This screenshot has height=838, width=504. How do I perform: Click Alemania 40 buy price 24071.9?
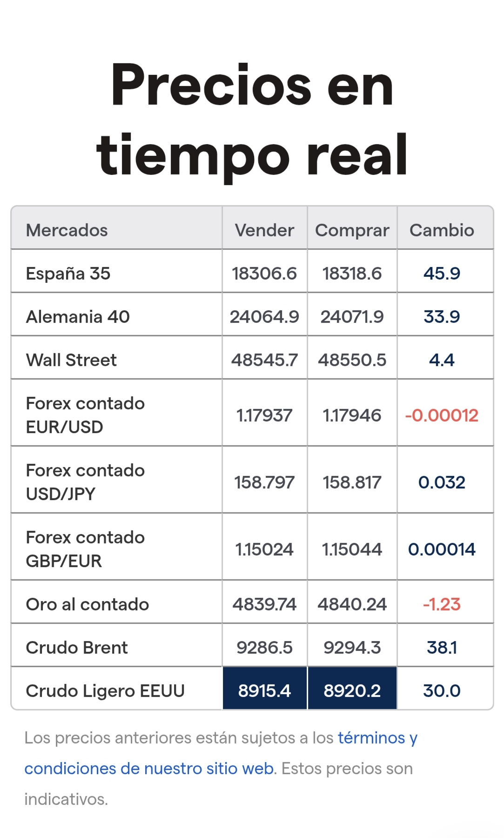click(x=352, y=317)
